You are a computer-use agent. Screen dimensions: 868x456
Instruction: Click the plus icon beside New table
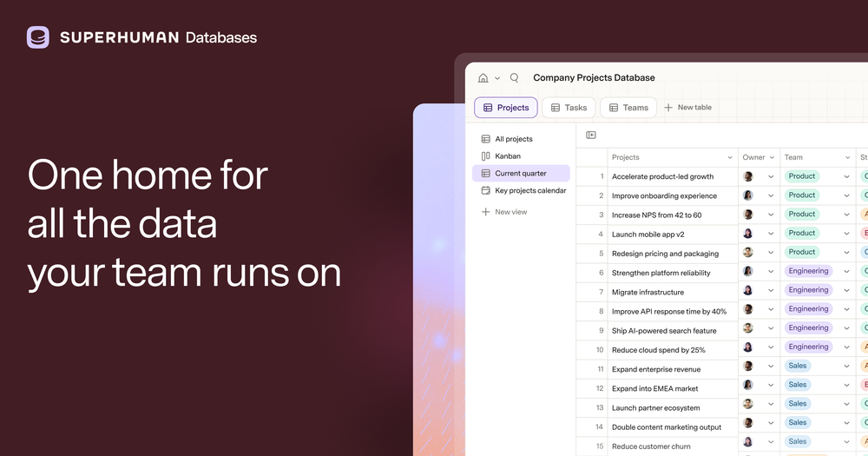668,108
